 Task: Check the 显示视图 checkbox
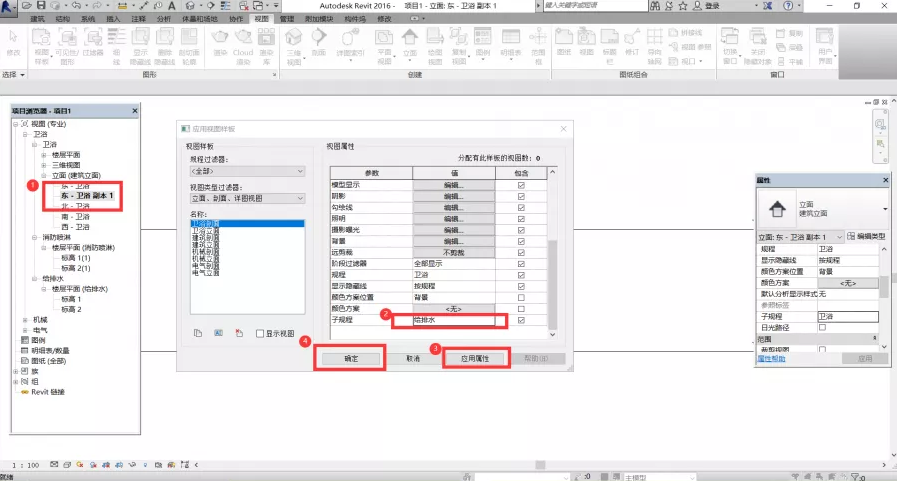point(260,333)
